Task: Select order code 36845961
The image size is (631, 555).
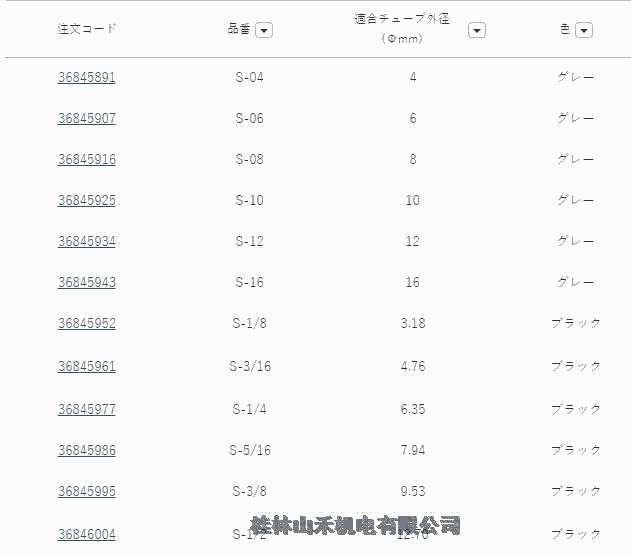Action: click(87, 366)
